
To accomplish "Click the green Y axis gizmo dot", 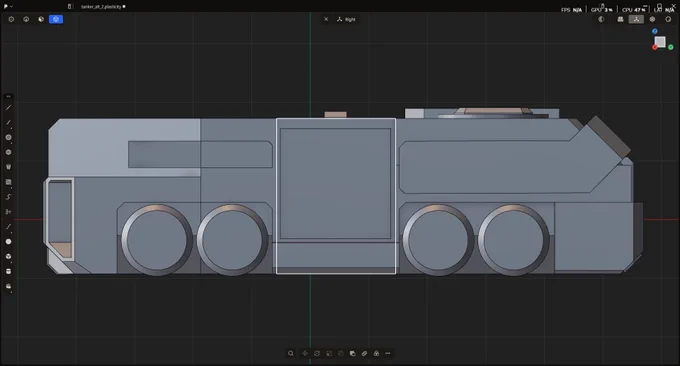I will pyautogui.click(x=671, y=47).
